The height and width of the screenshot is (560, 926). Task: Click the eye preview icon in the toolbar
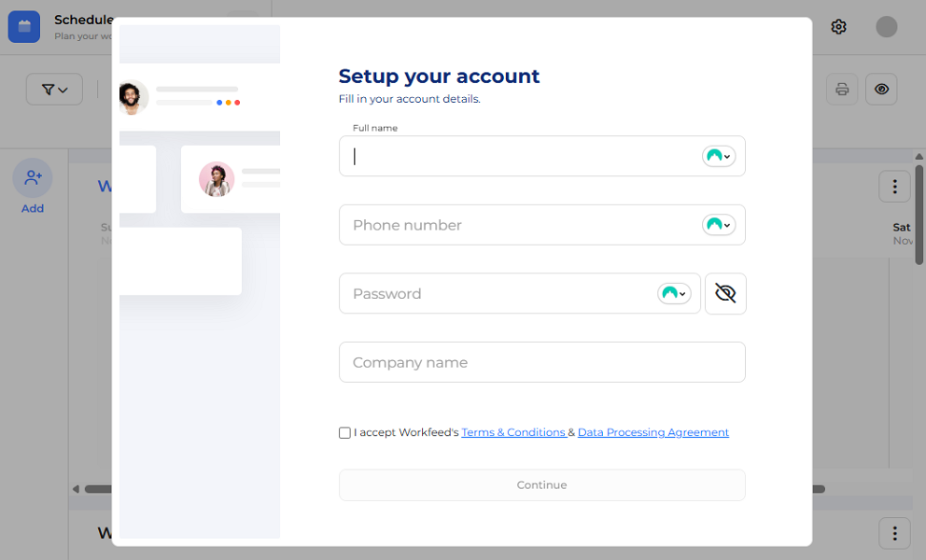(880, 89)
